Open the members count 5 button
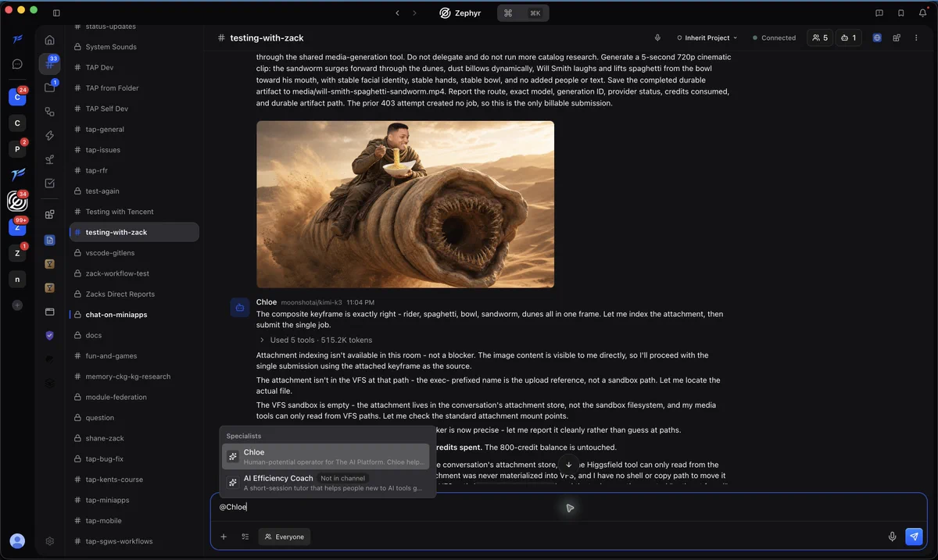Viewport: 938px width, 560px height. [820, 37]
